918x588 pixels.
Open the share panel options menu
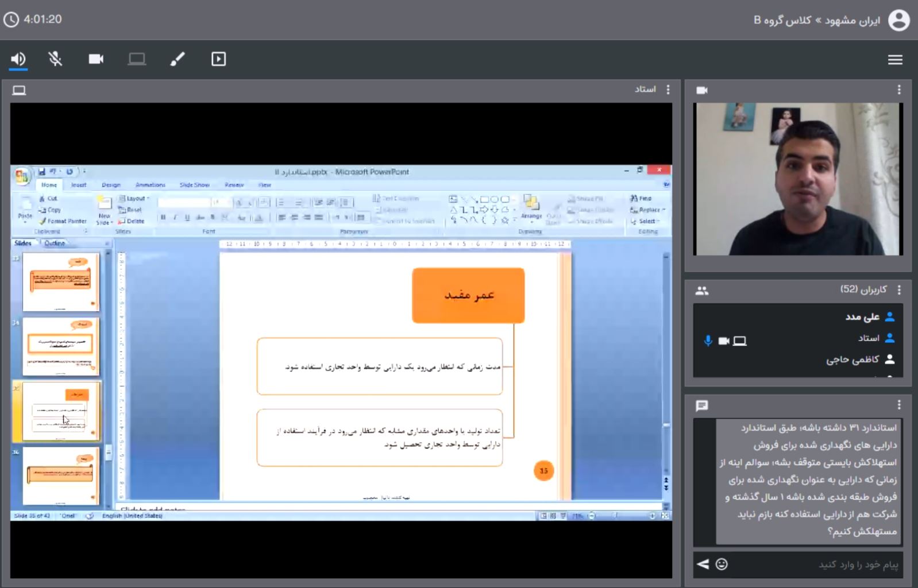(668, 90)
